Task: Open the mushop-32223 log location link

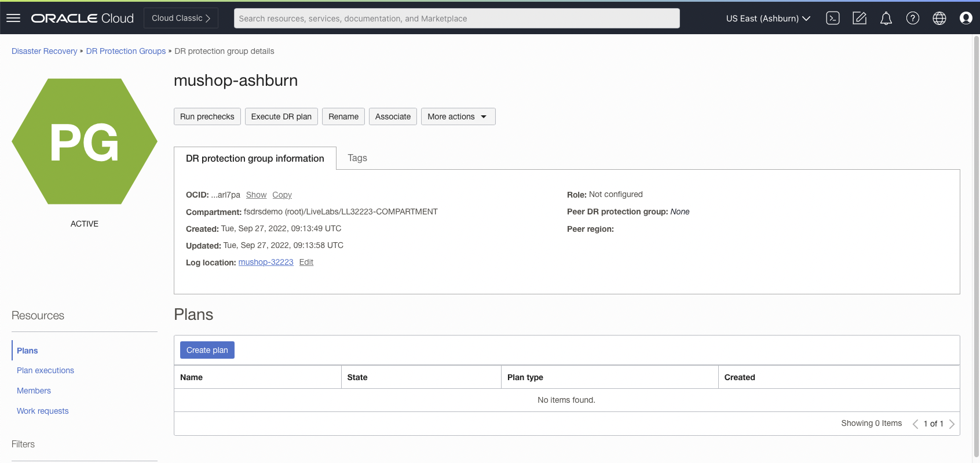Action: click(x=266, y=262)
